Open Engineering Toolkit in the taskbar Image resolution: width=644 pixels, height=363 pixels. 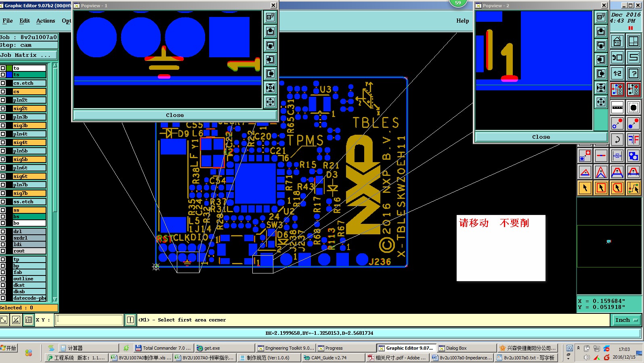coord(285,348)
